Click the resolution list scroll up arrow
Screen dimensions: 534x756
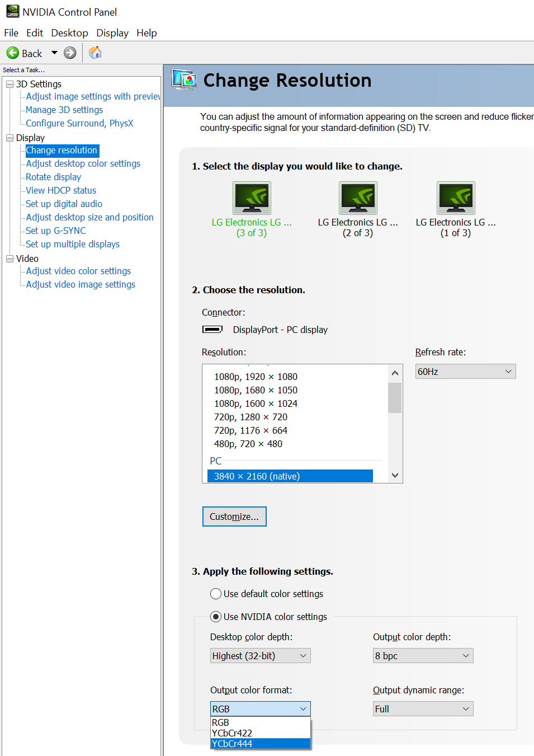pyautogui.click(x=395, y=373)
